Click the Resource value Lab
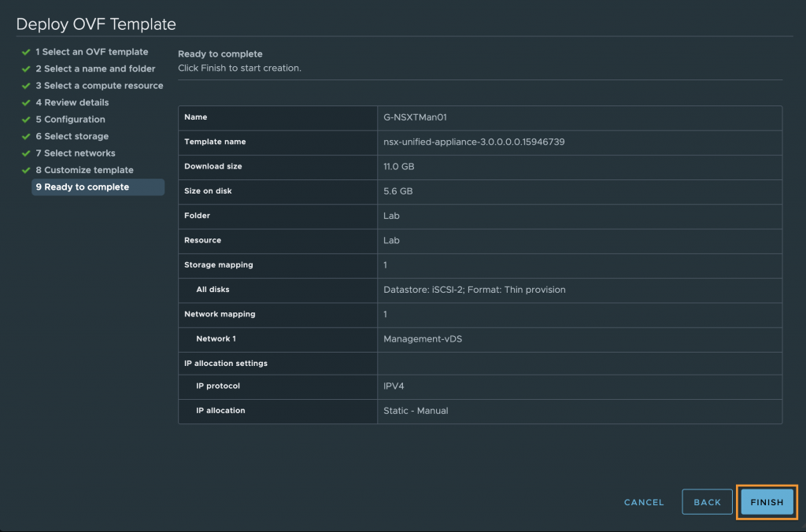 pos(391,241)
